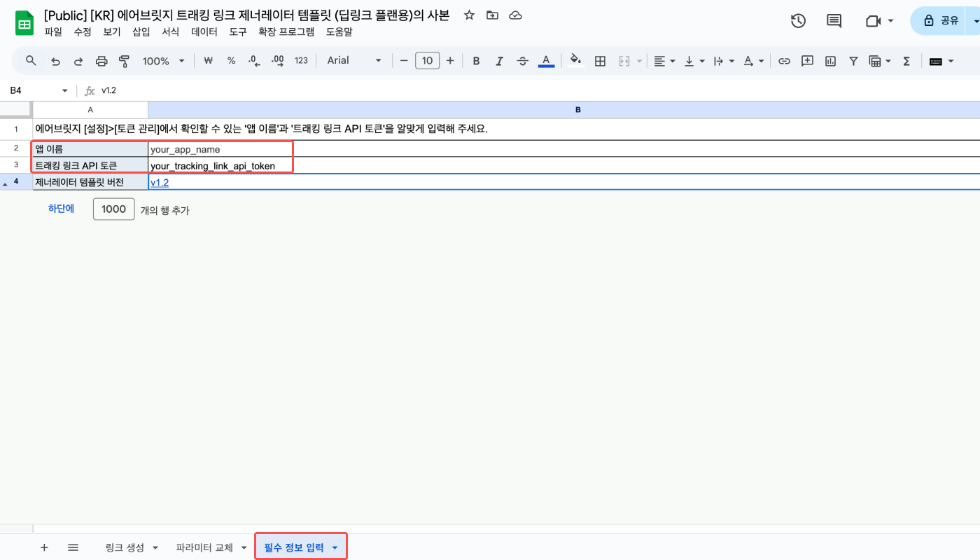Viewport: 980px width, 560px height.
Task: Check cloud save status icon
Action: [515, 15]
